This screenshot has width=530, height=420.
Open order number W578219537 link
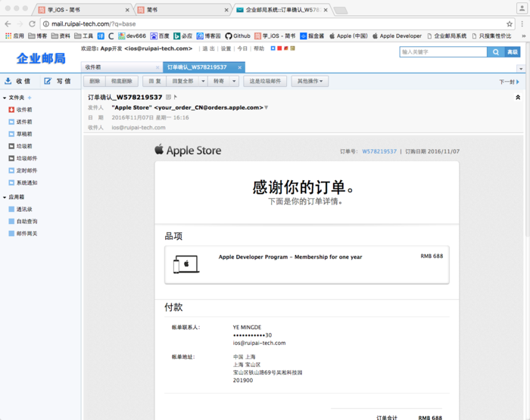pyautogui.click(x=379, y=151)
